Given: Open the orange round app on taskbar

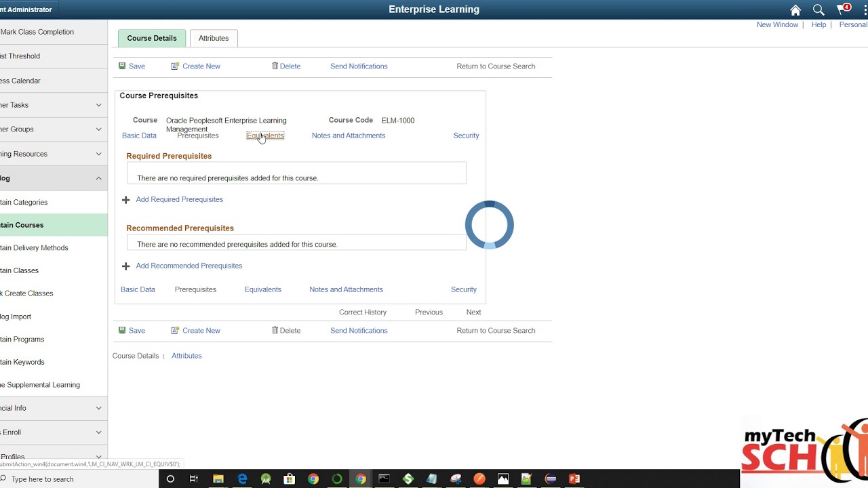Looking at the screenshot, I should (x=479, y=479).
